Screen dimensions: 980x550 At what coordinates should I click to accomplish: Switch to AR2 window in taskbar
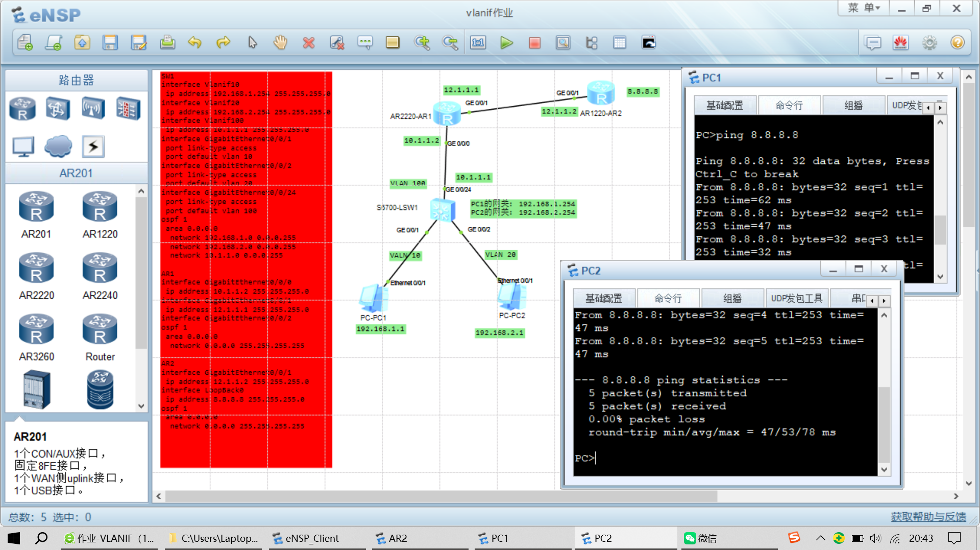coord(397,538)
